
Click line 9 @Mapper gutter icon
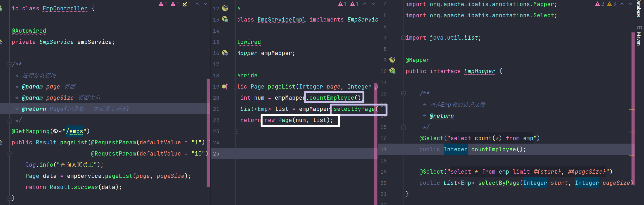tap(393, 60)
